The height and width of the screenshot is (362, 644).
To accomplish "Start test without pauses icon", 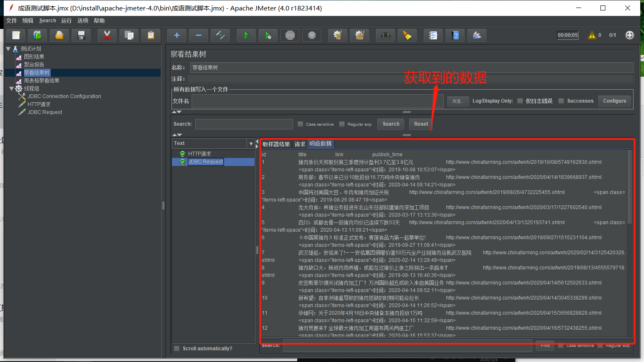I will (268, 35).
